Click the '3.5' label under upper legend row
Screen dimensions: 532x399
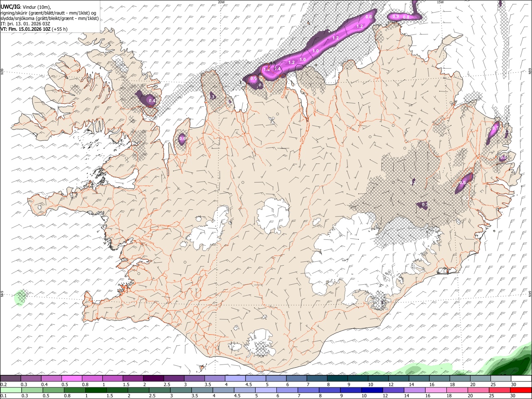207,384
